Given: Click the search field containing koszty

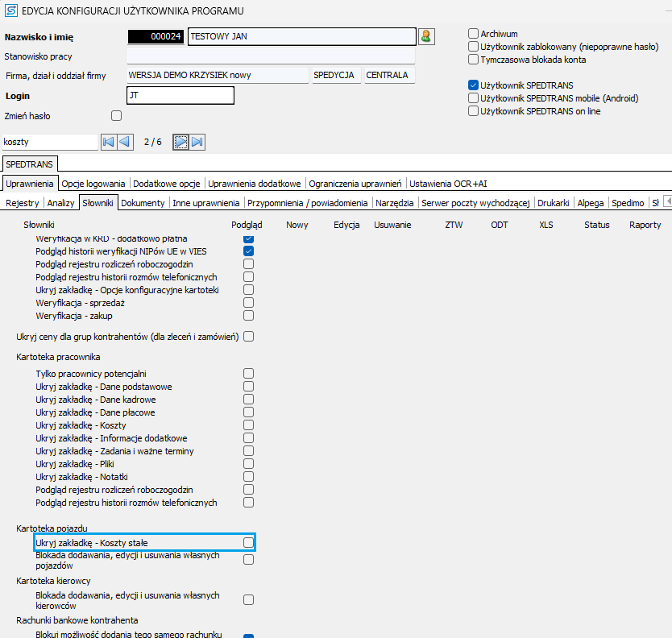Looking at the screenshot, I should click(49, 142).
